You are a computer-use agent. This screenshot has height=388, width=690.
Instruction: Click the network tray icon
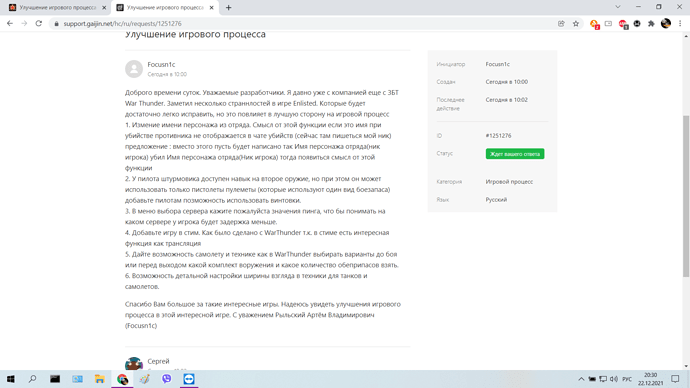click(x=603, y=379)
